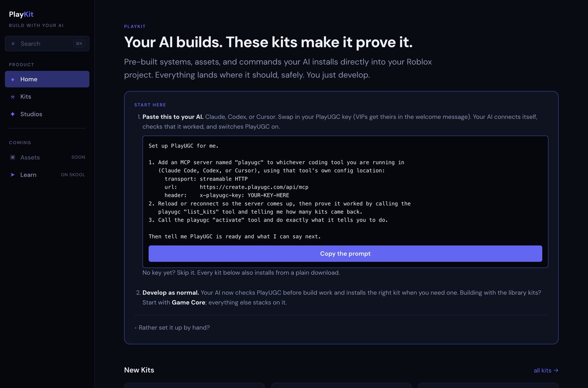Click 'transport: streamable HTTP' line

coord(206,179)
